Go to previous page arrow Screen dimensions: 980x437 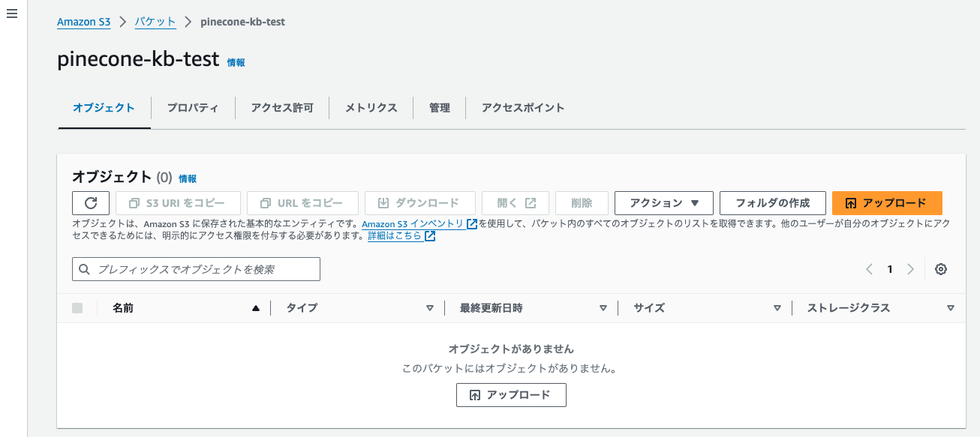[869, 269]
